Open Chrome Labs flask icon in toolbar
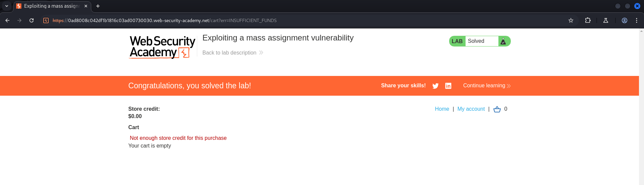This screenshot has width=644, height=185. [606, 20]
